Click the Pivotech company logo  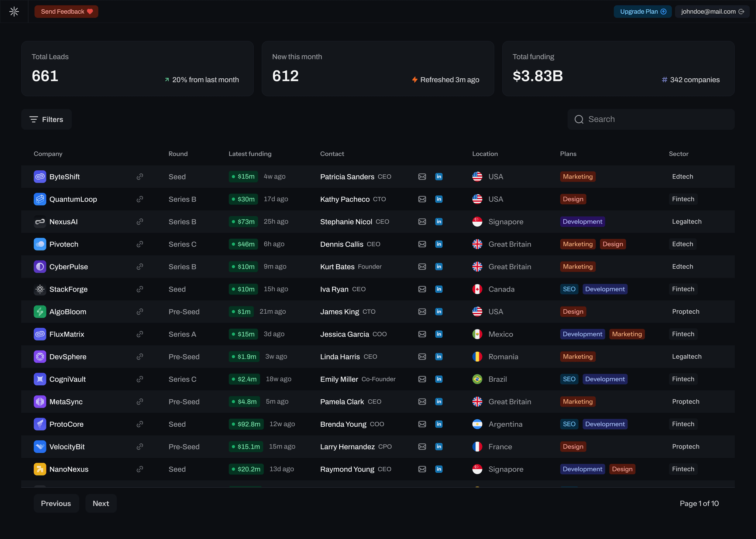coord(40,244)
